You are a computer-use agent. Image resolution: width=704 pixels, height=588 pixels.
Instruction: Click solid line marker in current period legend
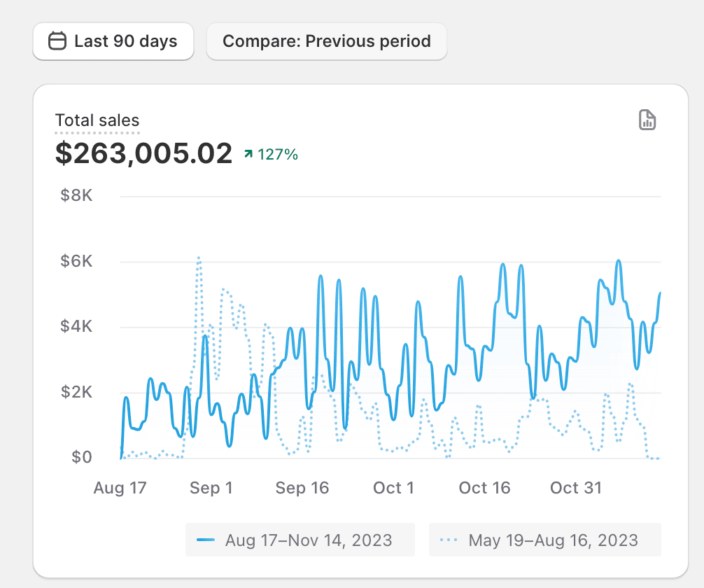[x=206, y=540]
